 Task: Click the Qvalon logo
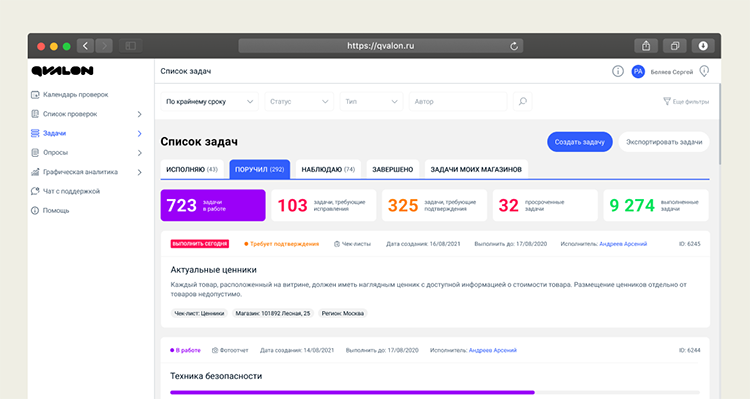click(x=62, y=71)
